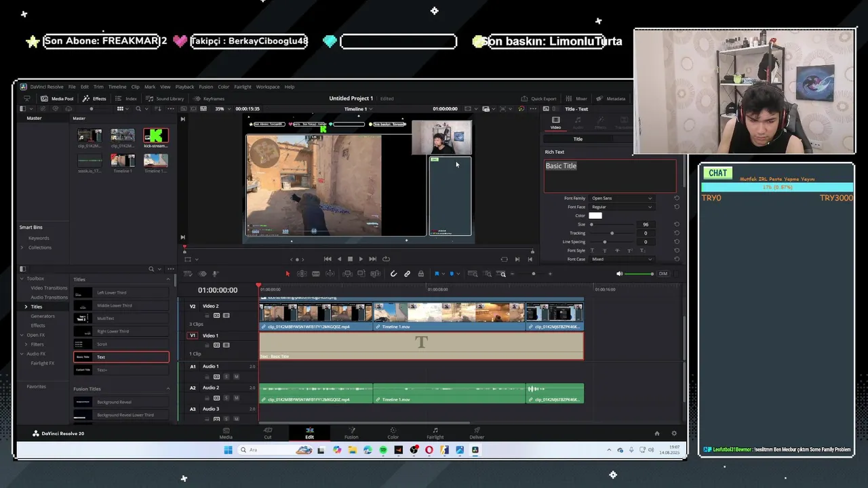Screen dimensions: 868x488
Task: Toggle the Loop playback icon
Action: click(386, 259)
